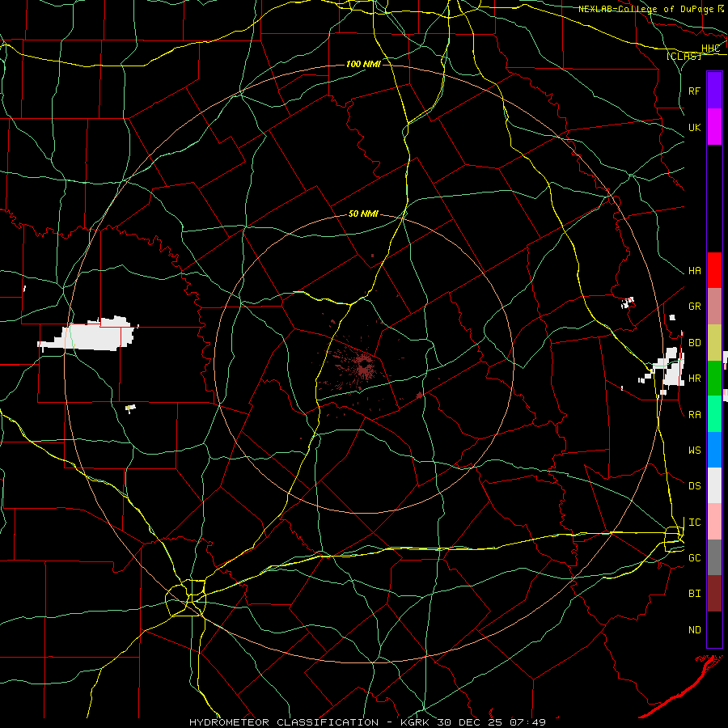
Task: Click the BD legend label
Action: tap(694, 343)
